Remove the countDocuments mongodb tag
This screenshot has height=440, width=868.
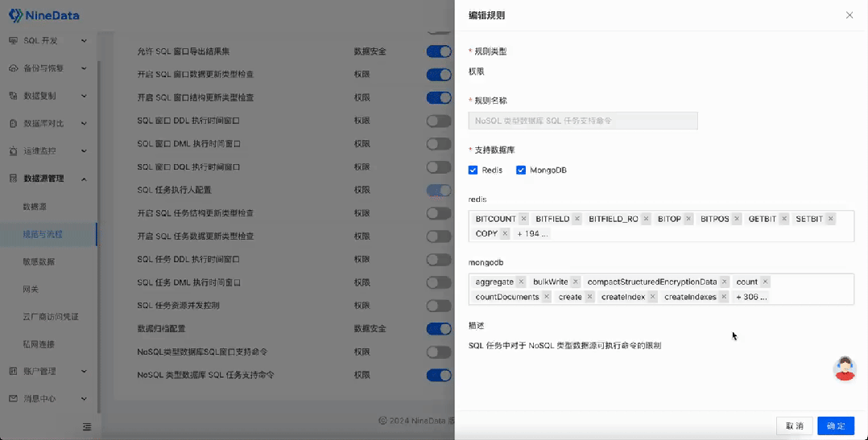click(x=547, y=297)
